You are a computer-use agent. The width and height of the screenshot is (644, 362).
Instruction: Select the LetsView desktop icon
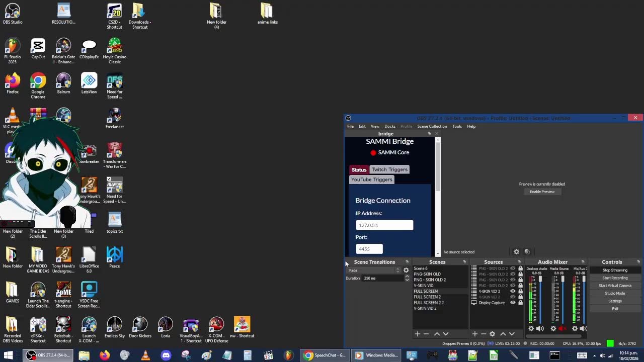(89, 83)
